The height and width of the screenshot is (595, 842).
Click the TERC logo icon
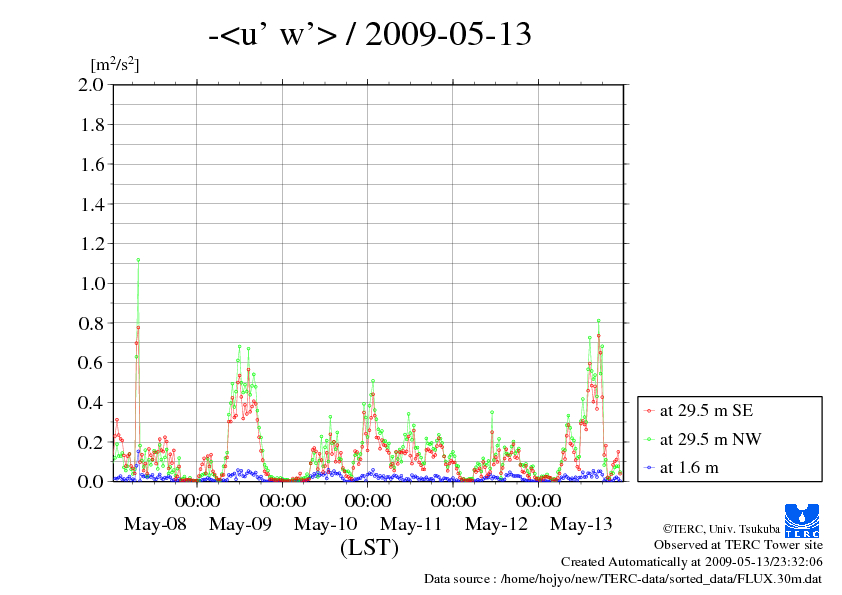click(802, 520)
